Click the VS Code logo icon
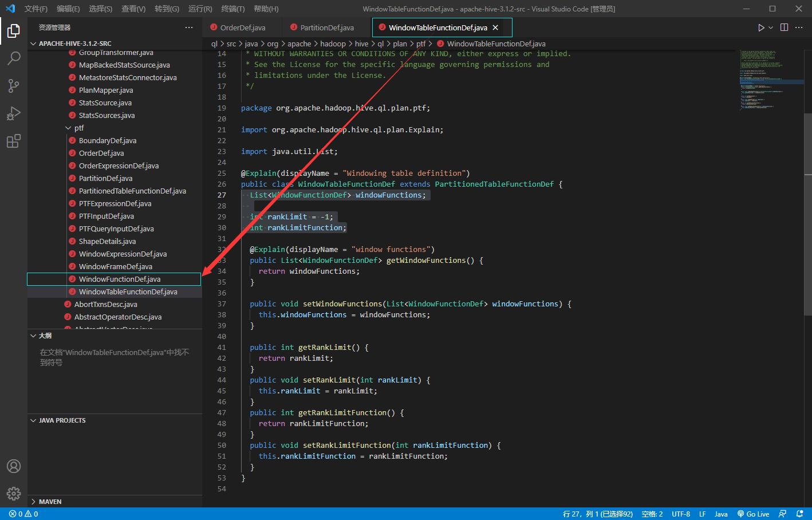Screen dimensions: 812x520 10,9
